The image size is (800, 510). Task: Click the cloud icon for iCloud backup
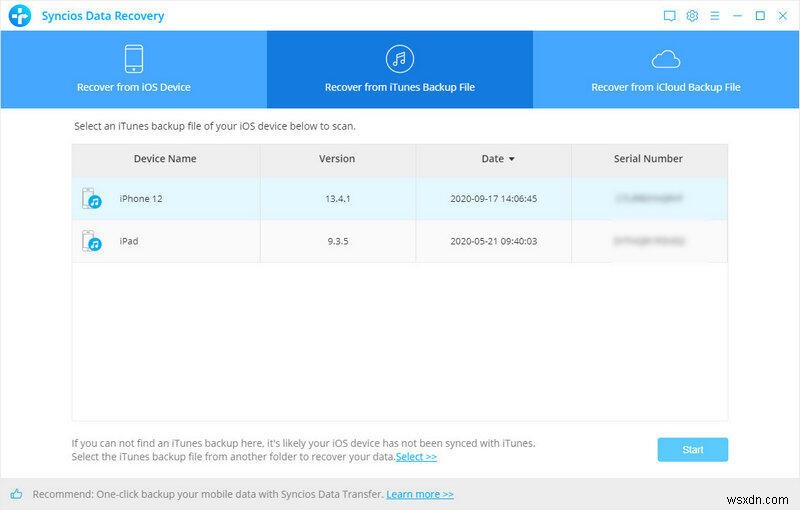point(666,60)
